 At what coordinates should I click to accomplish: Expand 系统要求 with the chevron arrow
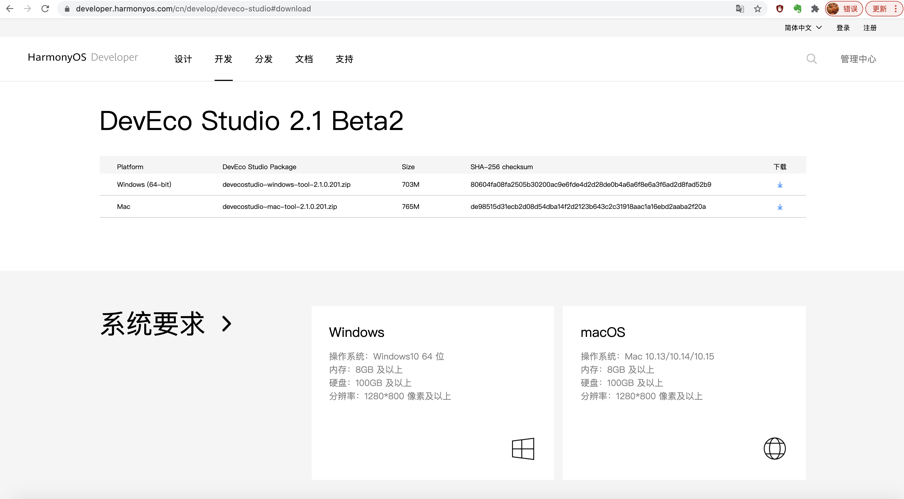click(227, 324)
